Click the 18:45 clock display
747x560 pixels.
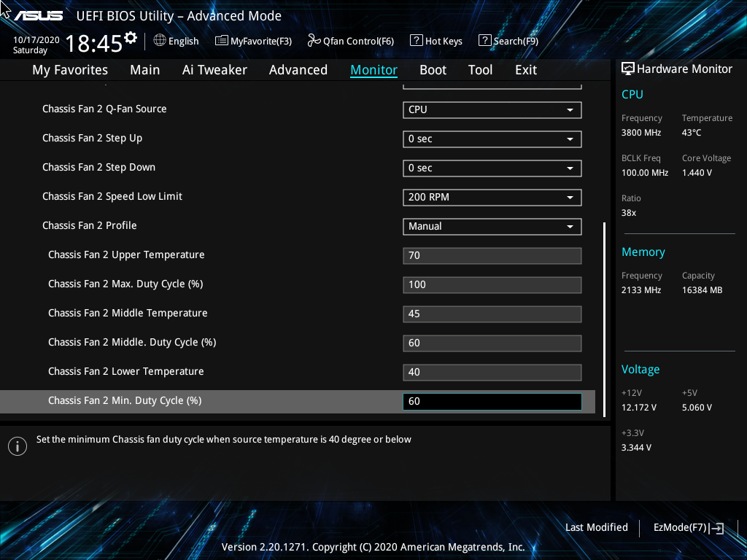94,44
